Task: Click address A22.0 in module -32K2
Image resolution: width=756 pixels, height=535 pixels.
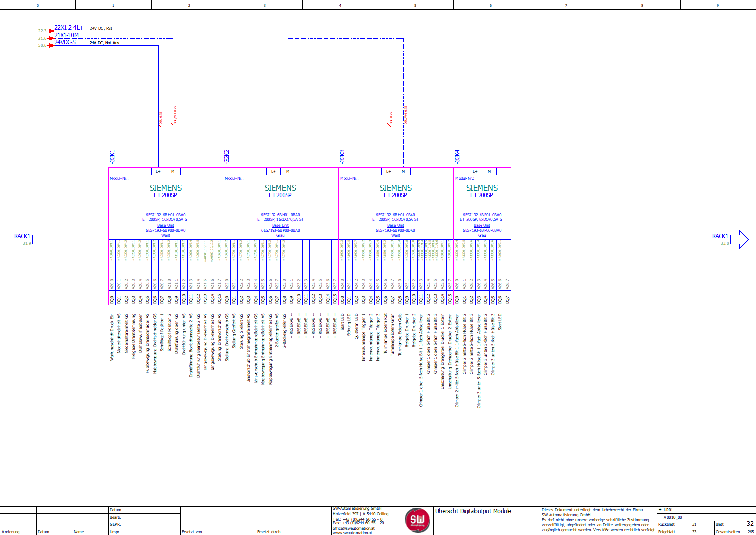Action: 227,284
